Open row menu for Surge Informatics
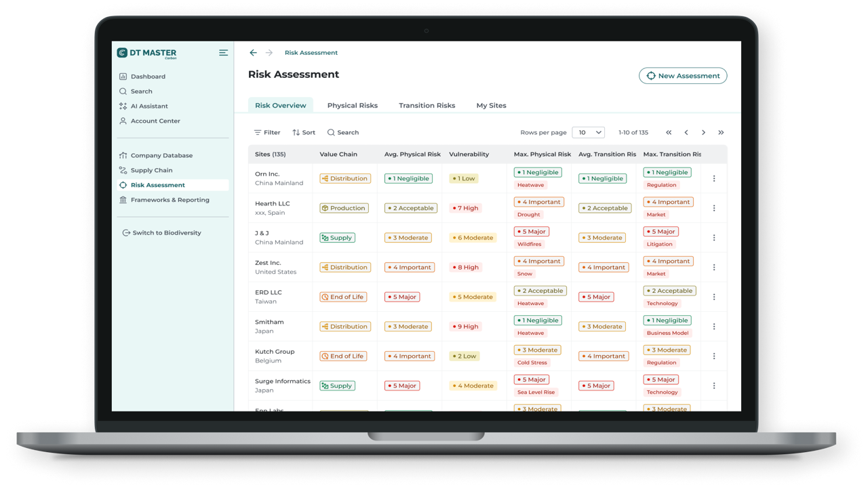This screenshot has width=868, height=488. (714, 386)
